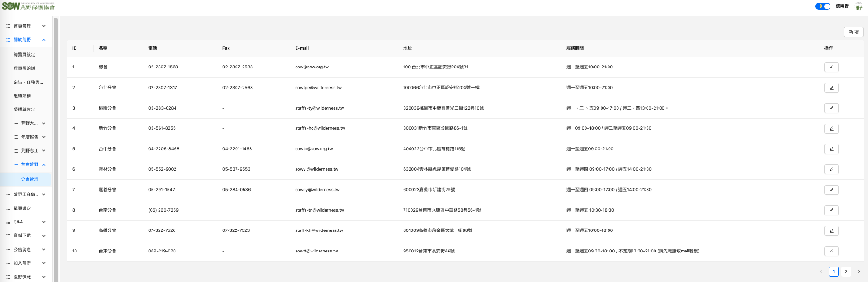This screenshot has height=282, width=868.
Task: Click the sidebar vertical scrollbar
Action: (56, 141)
